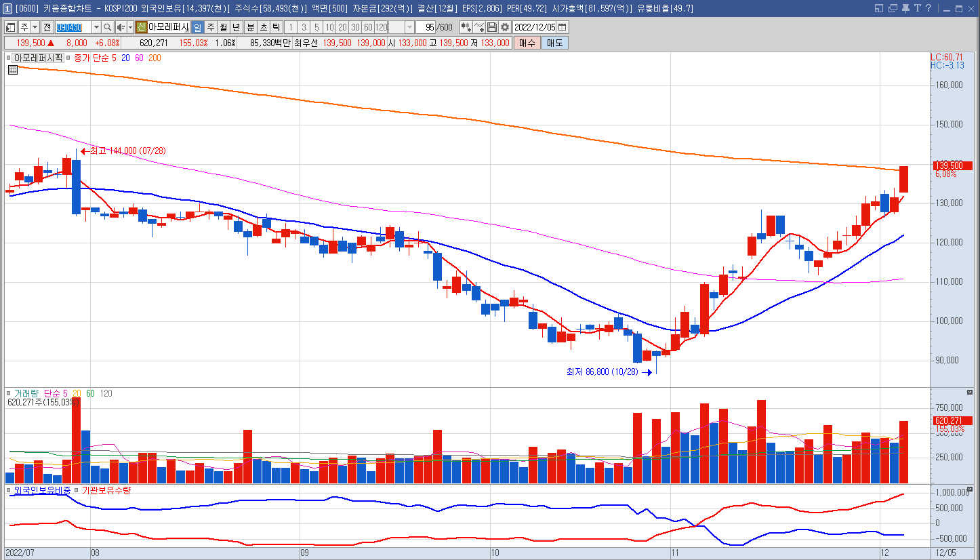The image size is (980, 560).
Task: Collapse the volume pane with its corner button
Action: tap(969, 393)
